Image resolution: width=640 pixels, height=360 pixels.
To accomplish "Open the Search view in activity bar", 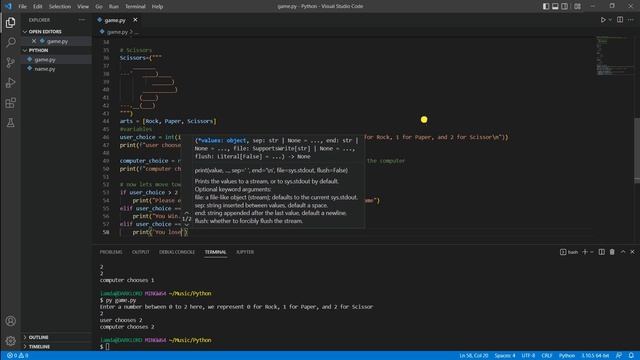I will [x=11, y=42].
